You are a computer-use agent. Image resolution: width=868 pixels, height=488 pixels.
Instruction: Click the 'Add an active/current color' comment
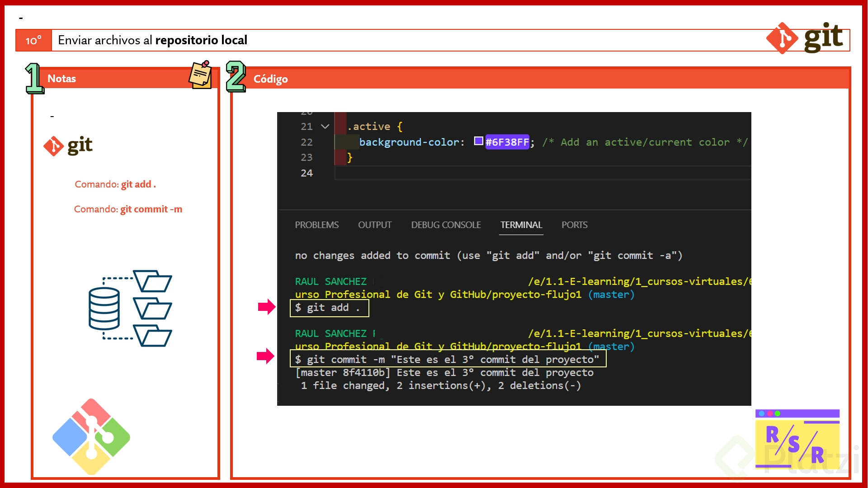[x=645, y=142]
